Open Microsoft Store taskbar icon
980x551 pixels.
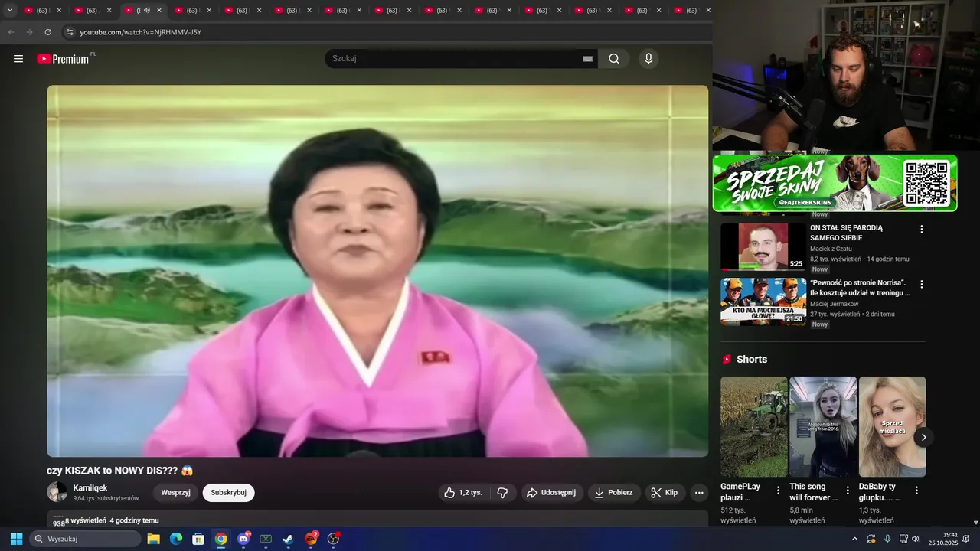198,539
